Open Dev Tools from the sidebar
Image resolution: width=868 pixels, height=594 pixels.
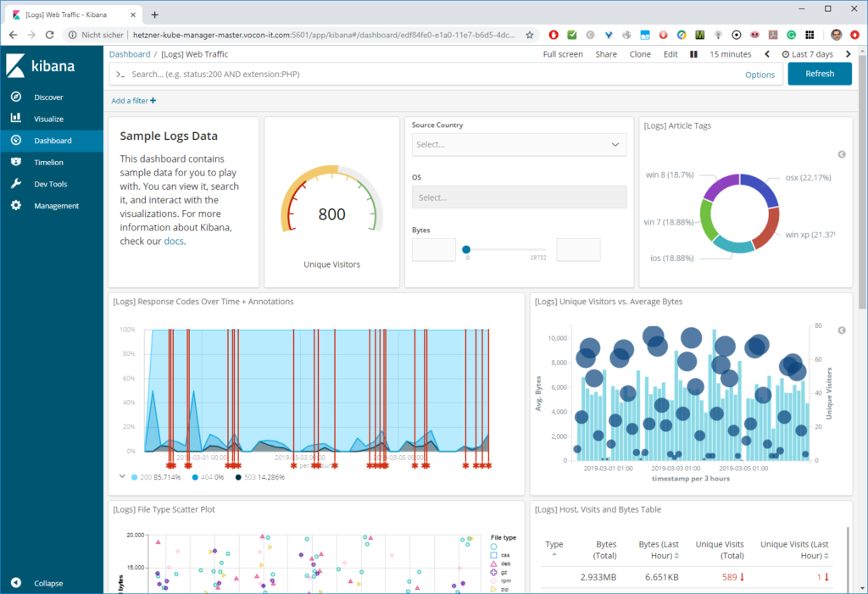(50, 184)
